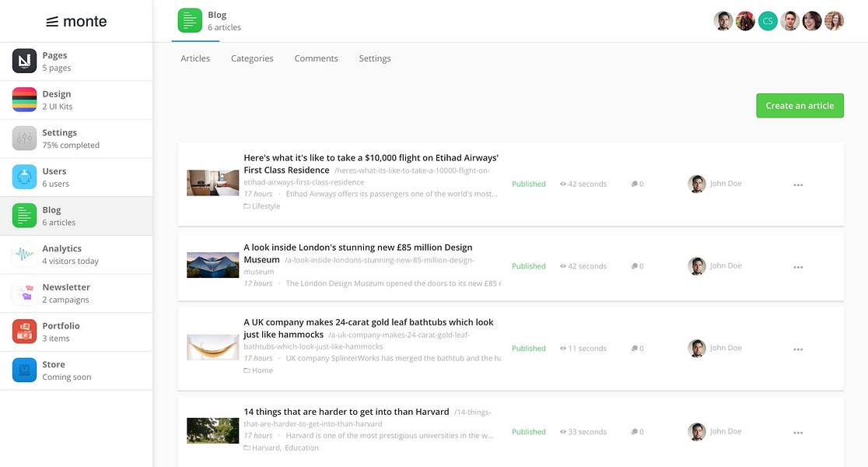Click Published status on Harvard article
Image resolution: width=868 pixels, height=467 pixels.
click(x=529, y=431)
